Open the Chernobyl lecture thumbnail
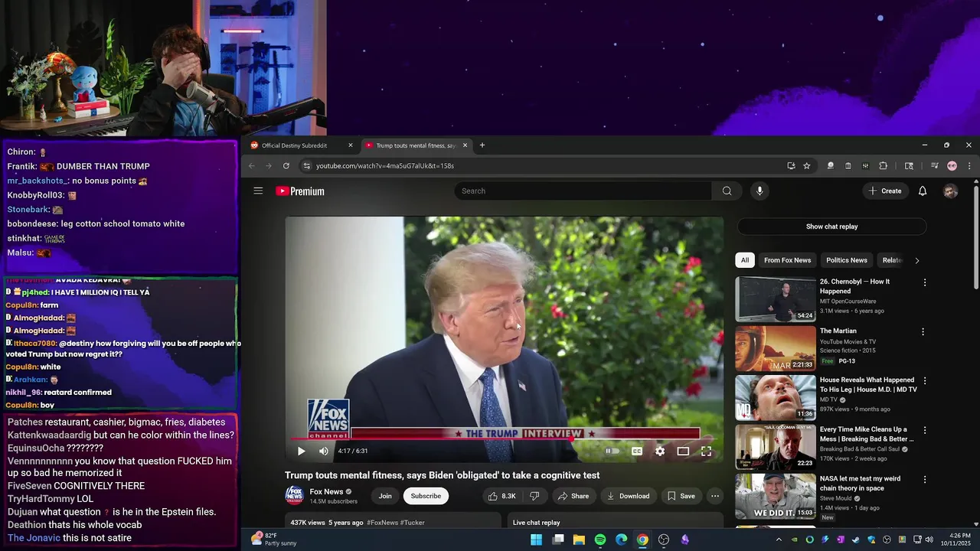The image size is (980, 551). [x=776, y=299]
